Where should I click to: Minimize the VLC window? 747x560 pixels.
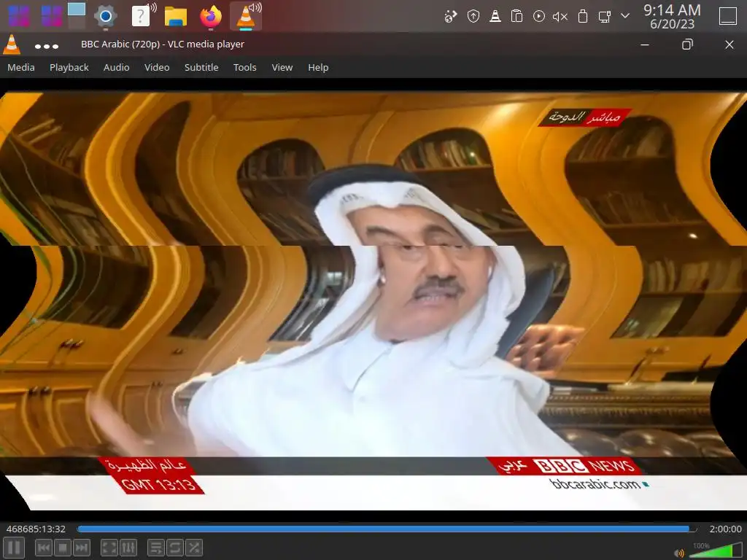(645, 44)
